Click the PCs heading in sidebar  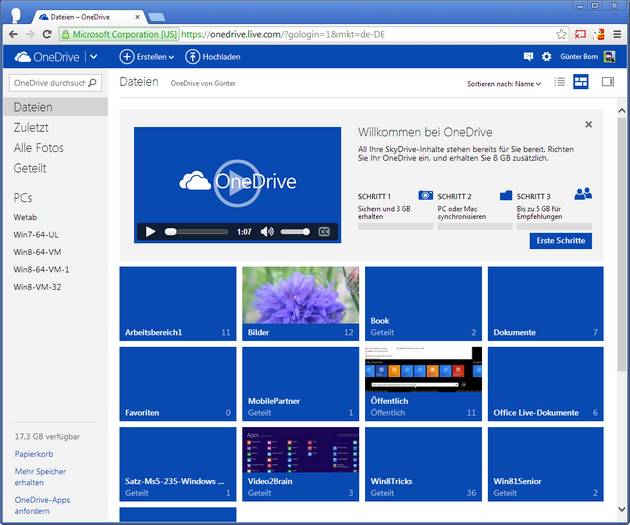pyautogui.click(x=23, y=198)
